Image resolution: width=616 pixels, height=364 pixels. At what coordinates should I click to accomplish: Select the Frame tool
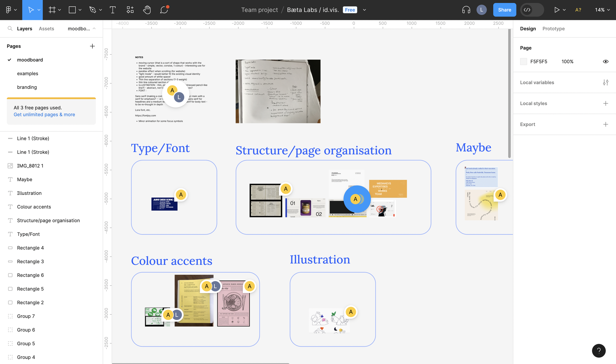52,10
